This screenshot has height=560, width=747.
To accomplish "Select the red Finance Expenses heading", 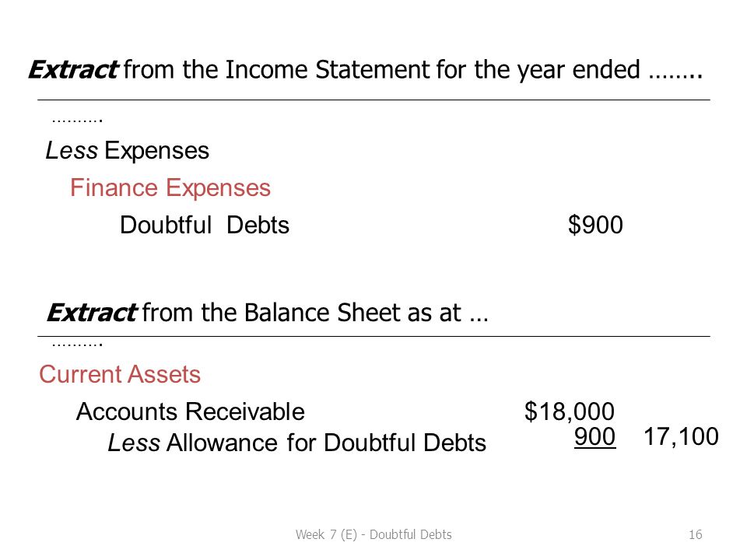I will click(170, 187).
